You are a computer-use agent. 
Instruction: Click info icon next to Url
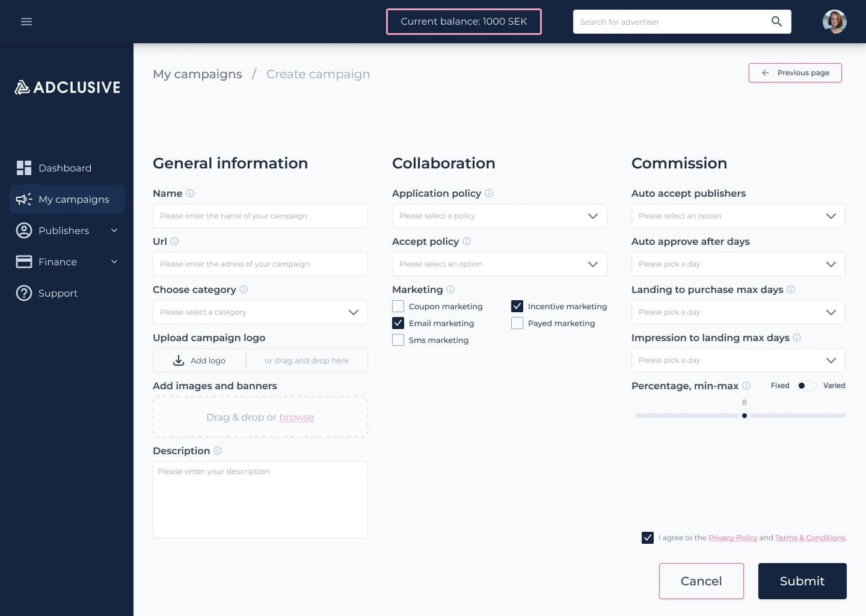click(174, 241)
